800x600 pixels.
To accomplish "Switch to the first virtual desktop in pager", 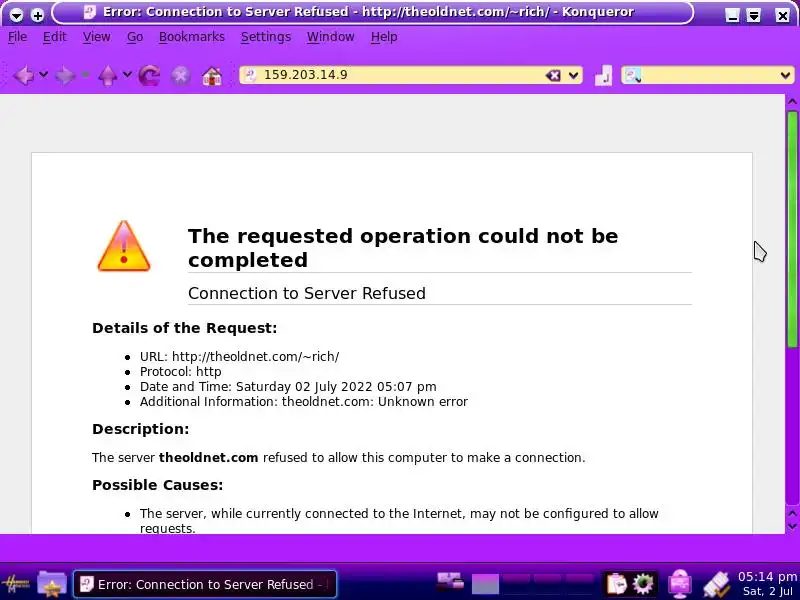I will coord(485,584).
